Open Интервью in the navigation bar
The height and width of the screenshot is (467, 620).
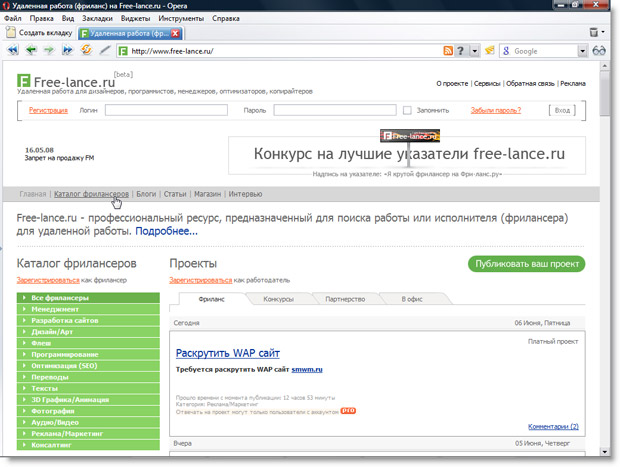(x=245, y=194)
